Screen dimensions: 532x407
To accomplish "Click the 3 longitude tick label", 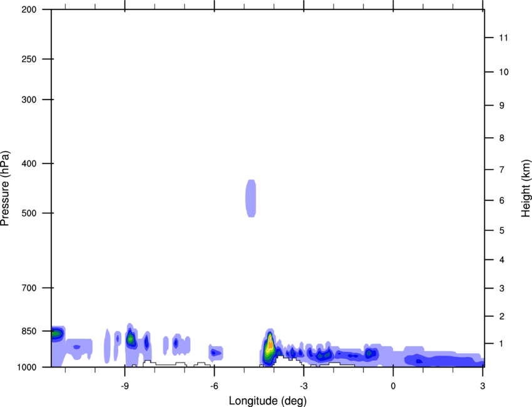I will 483,386.
